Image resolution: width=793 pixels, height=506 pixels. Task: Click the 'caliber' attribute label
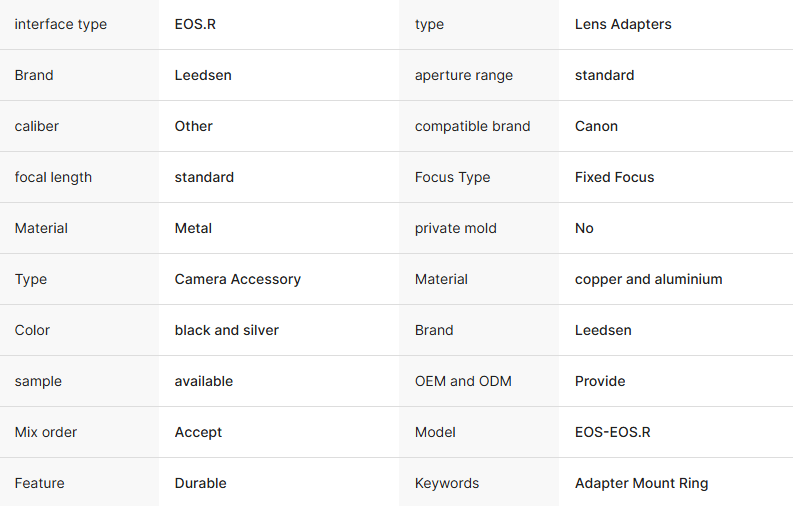[x=37, y=126]
